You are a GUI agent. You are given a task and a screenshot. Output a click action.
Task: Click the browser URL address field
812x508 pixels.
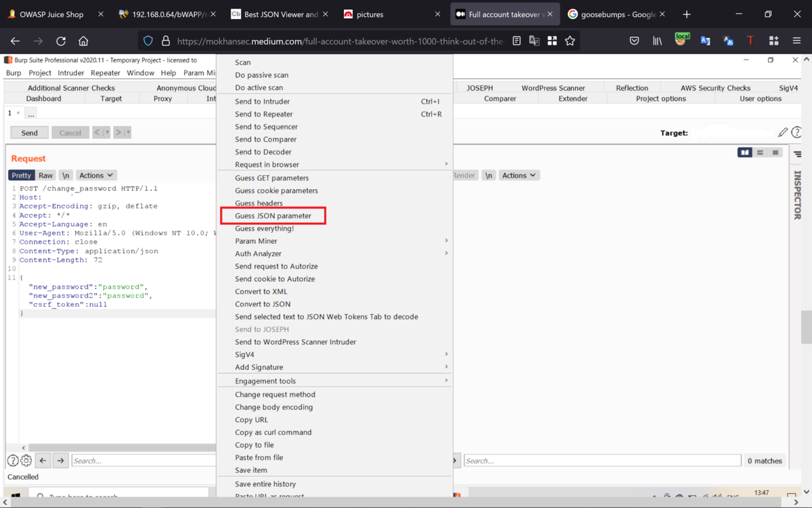click(340, 41)
